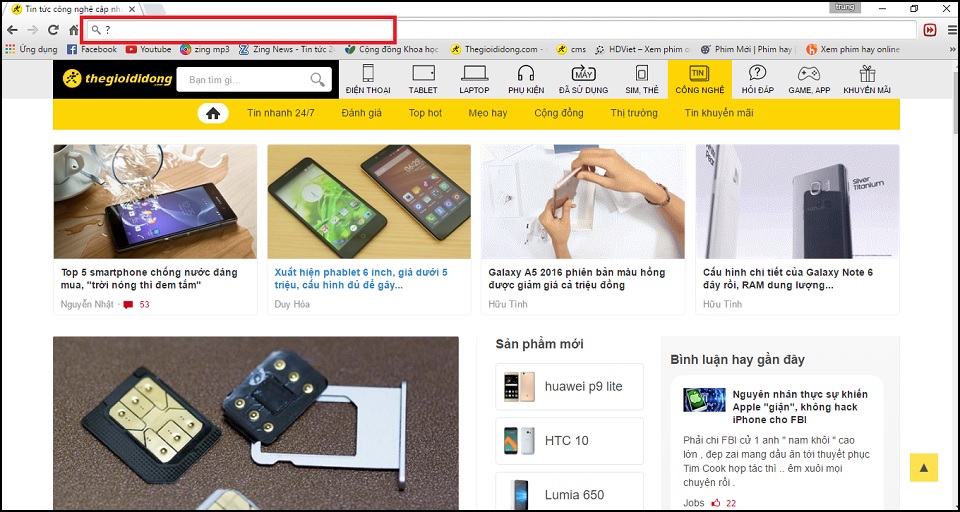Screen dimensions: 960x512
Task: Select the Mẹo hay menu
Action: [x=487, y=113]
